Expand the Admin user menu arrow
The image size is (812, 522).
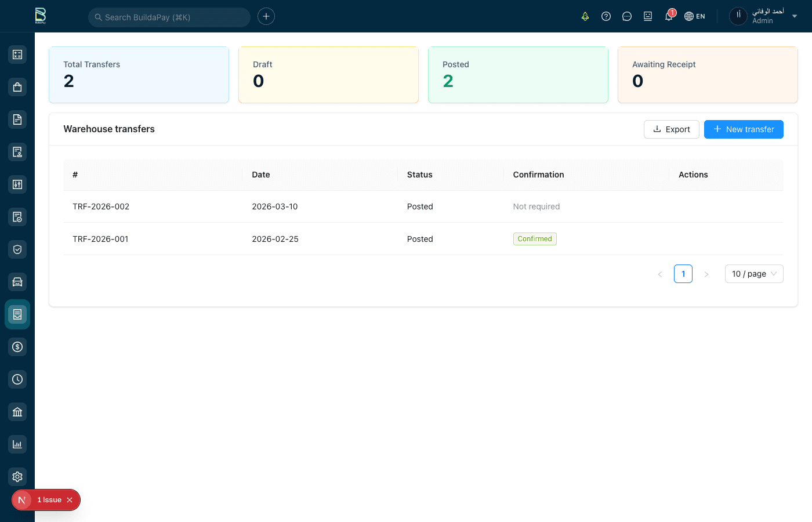tap(794, 16)
